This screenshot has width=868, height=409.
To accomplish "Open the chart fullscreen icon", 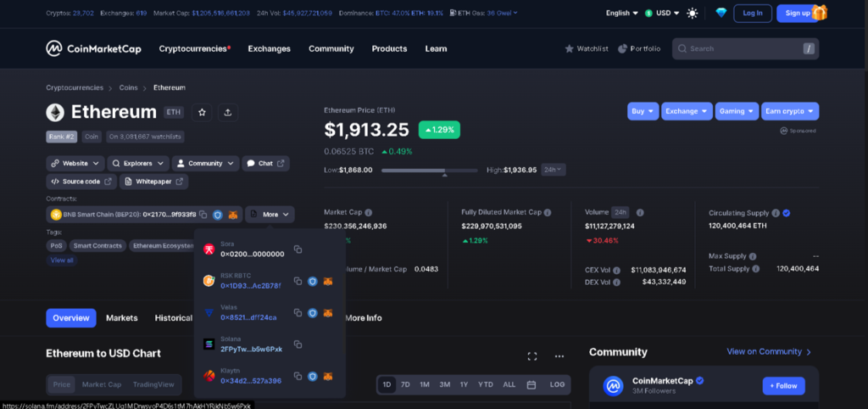I will point(532,356).
